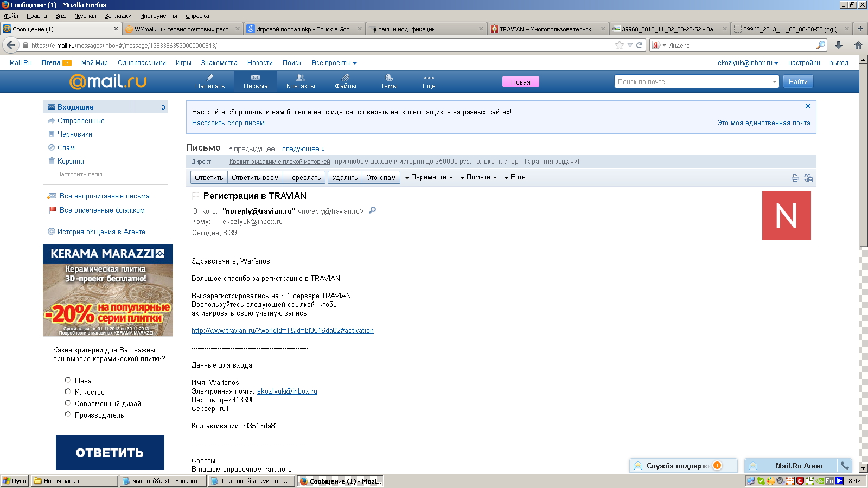Screen dimensions: 868x488
Task: Open new tab with plus icon
Action: click(860, 29)
